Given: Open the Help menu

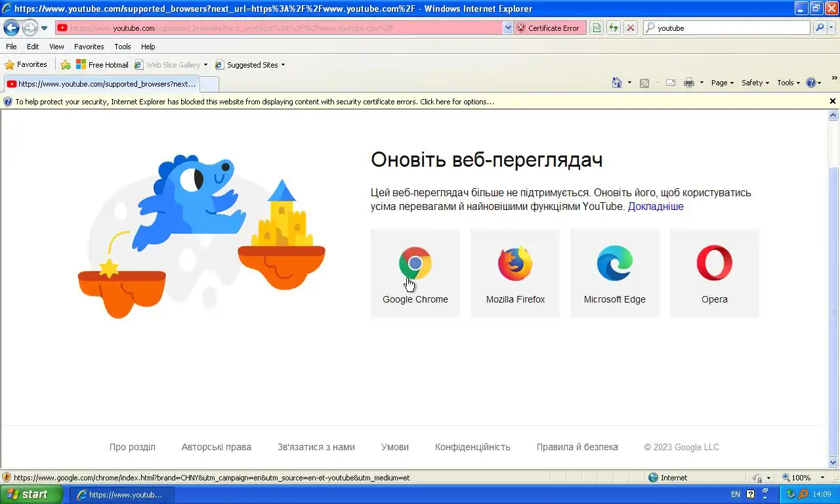Looking at the screenshot, I should tap(148, 47).
